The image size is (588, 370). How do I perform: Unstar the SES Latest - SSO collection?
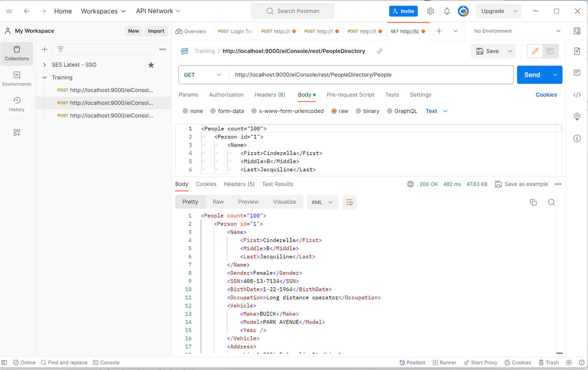click(151, 65)
